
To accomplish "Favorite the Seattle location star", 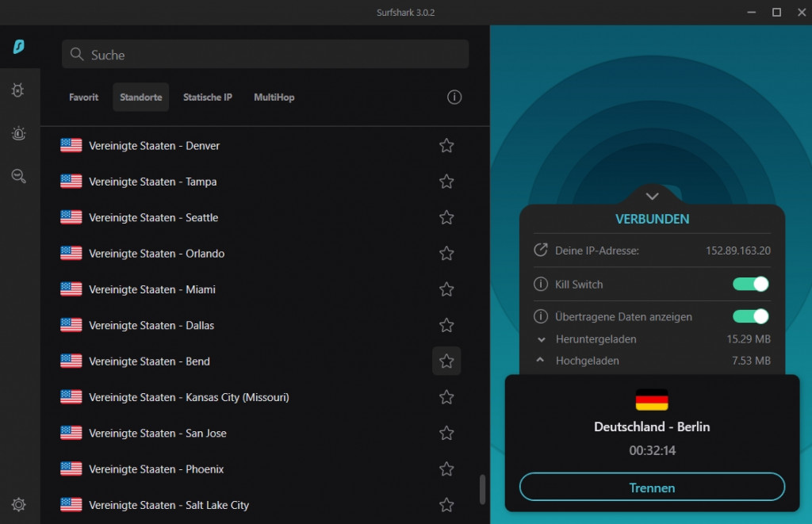I will click(446, 217).
